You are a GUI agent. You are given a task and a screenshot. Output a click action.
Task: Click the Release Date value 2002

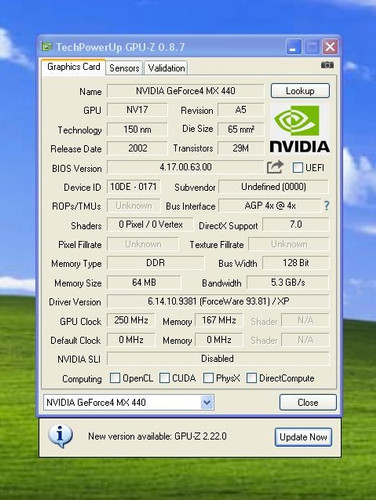click(x=137, y=148)
